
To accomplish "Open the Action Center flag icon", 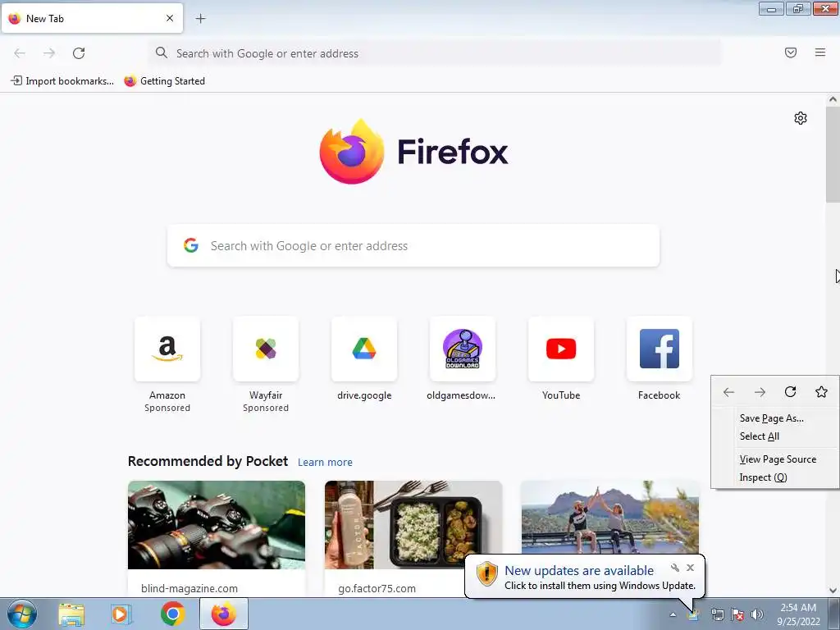I will [737, 614].
